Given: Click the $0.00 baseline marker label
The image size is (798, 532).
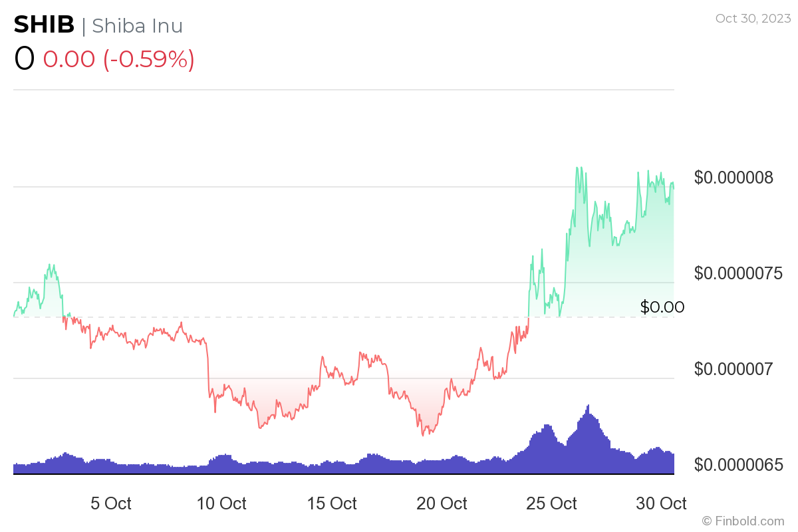Looking at the screenshot, I should coord(662,307).
